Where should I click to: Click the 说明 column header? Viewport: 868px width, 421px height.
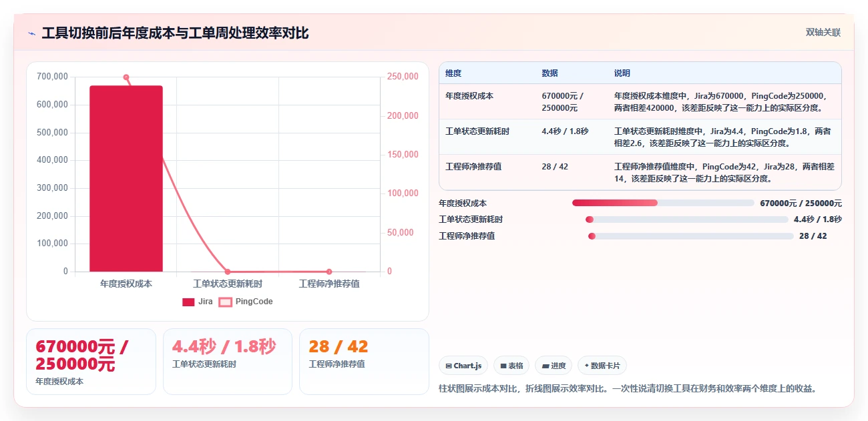pos(622,73)
